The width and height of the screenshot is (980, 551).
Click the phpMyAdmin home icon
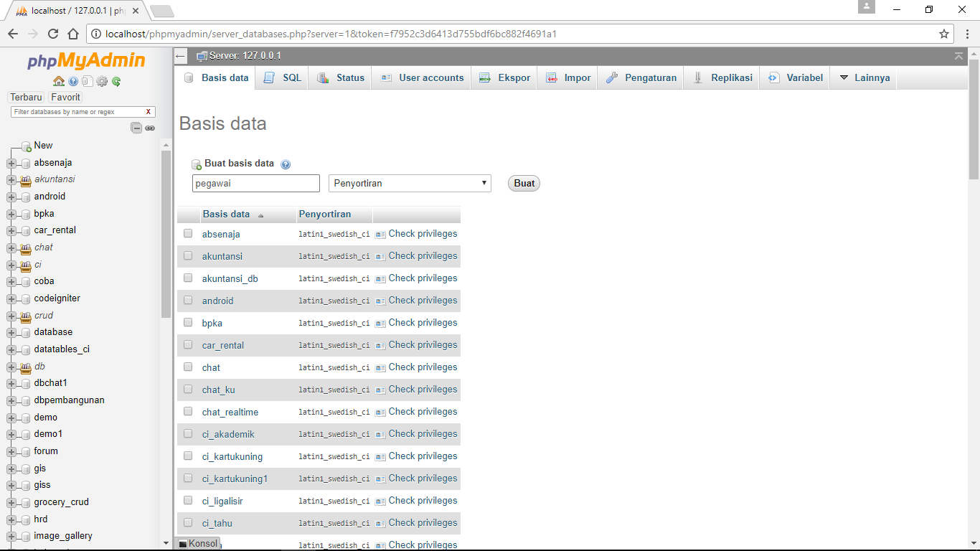59,81
